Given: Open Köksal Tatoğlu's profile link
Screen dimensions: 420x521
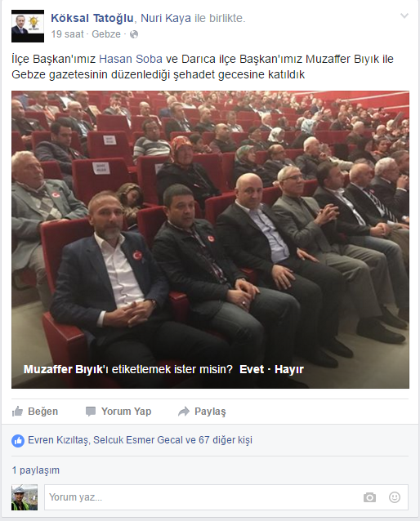Looking at the screenshot, I should coord(92,18).
